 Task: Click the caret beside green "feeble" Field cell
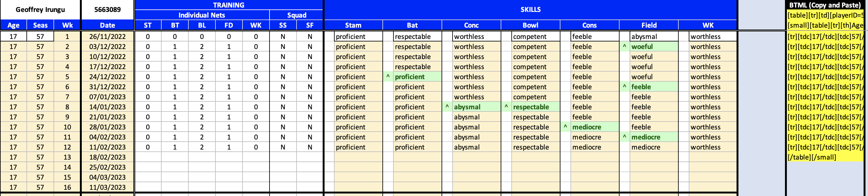(x=624, y=87)
